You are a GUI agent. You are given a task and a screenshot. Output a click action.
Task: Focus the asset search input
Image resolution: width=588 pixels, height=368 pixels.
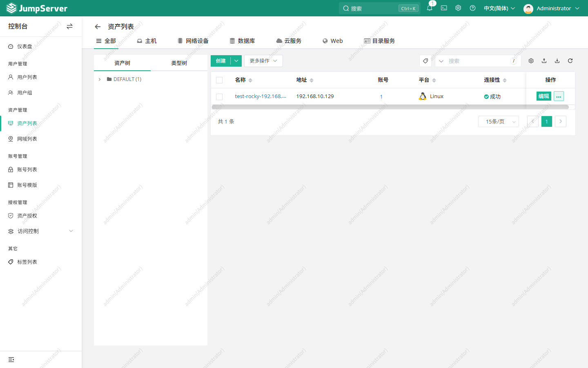[x=478, y=61]
